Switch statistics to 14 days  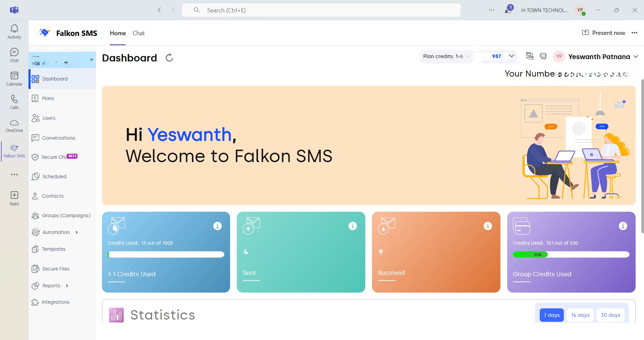point(580,315)
